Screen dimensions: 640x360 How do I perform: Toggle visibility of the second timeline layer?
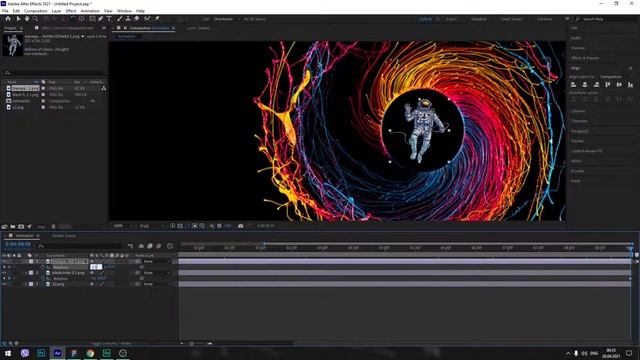pos(4,273)
